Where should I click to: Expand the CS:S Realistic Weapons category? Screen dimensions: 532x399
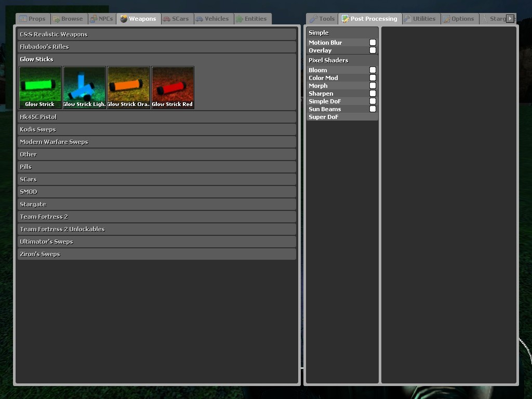pyautogui.click(x=156, y=34)
